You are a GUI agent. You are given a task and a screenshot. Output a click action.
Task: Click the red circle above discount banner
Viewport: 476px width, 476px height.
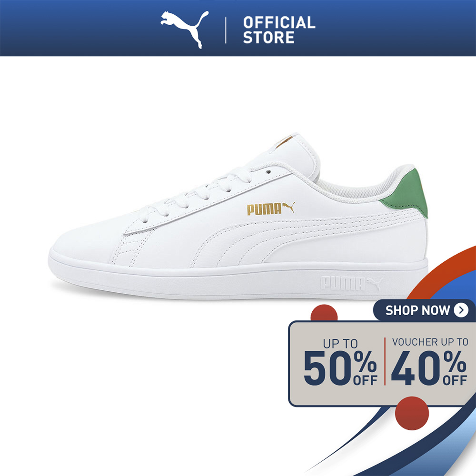point(324,313)
